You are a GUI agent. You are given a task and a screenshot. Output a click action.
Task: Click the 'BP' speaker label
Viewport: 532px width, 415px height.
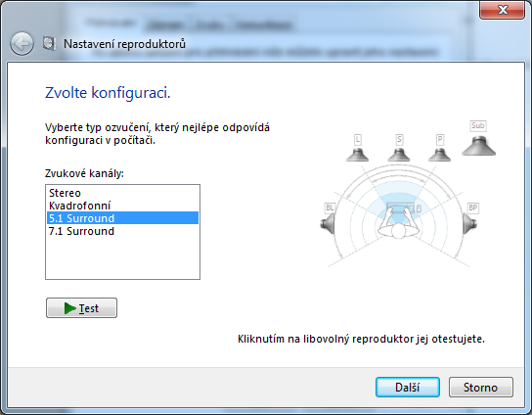[x=473, y=207]
